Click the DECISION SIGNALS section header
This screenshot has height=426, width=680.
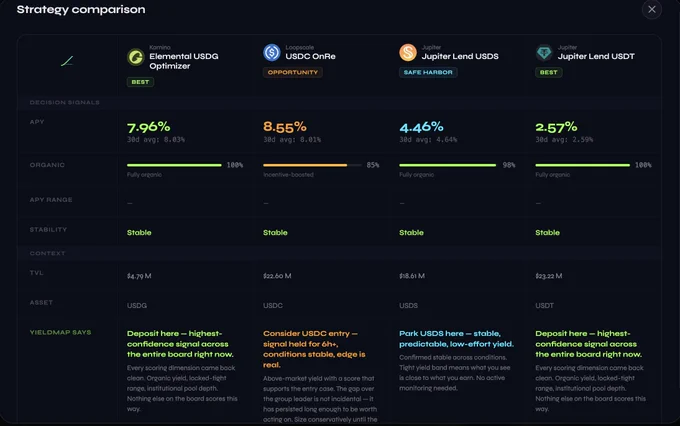[65, 102]
